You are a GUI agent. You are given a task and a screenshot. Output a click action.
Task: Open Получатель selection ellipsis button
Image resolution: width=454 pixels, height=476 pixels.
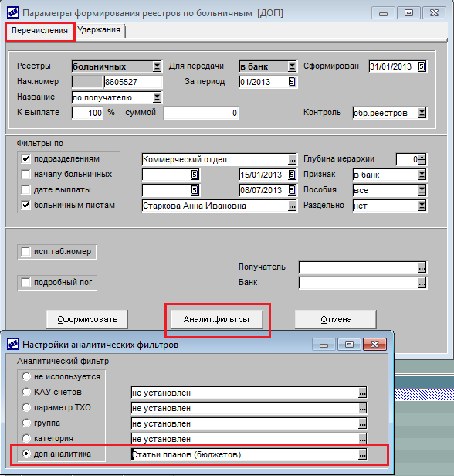(x=422, y=267)
